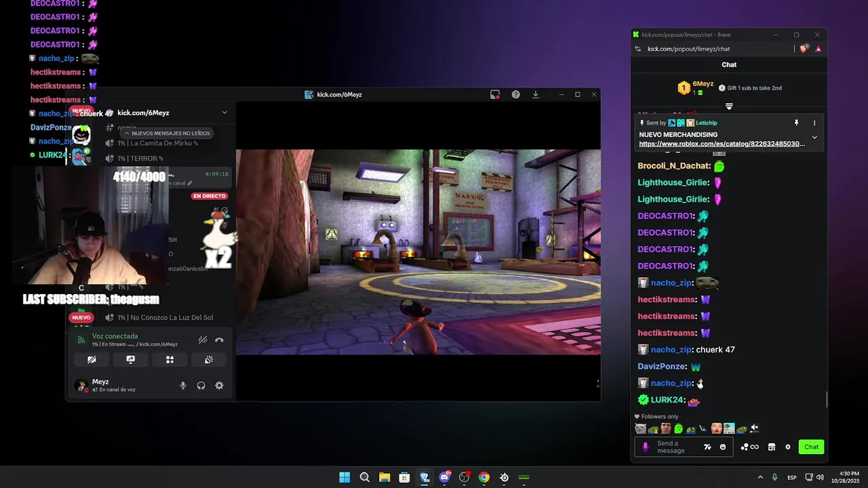Select the white cat quick emote

640,428
